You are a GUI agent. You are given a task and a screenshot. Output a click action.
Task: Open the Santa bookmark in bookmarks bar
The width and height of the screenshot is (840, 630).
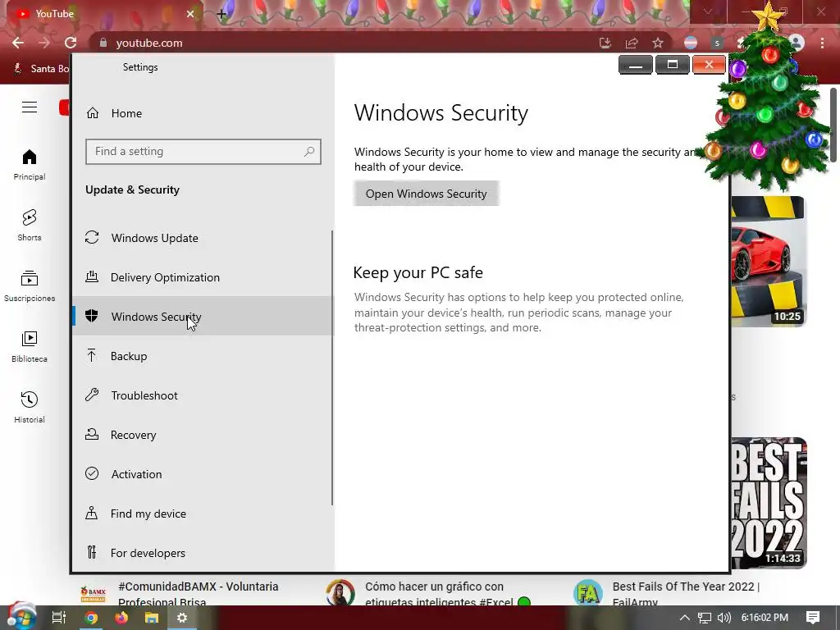[x=41, y=69]
